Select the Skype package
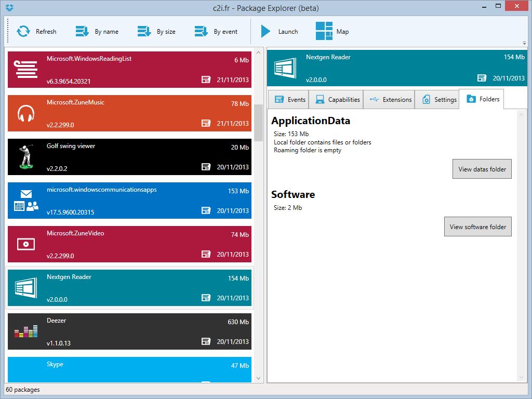Viewport: 532px width, 399px height. pos(129,369)
